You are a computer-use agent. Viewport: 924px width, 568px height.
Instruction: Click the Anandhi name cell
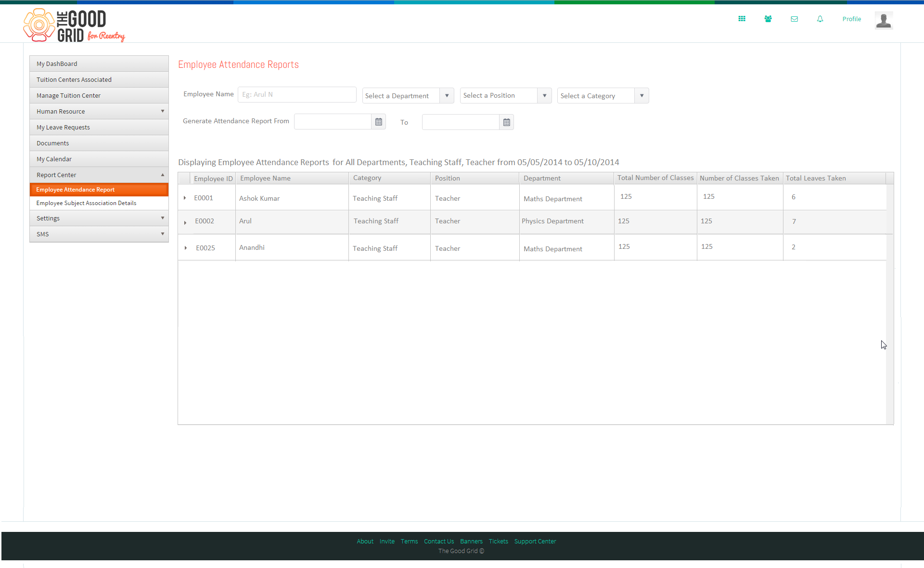tap(292, 247)
